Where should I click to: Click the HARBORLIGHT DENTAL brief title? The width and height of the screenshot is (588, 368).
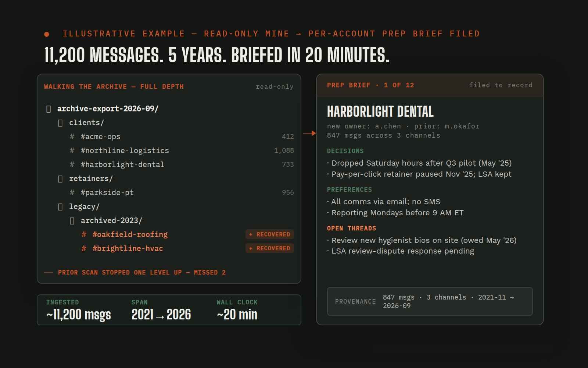click(x=380, y=112)
